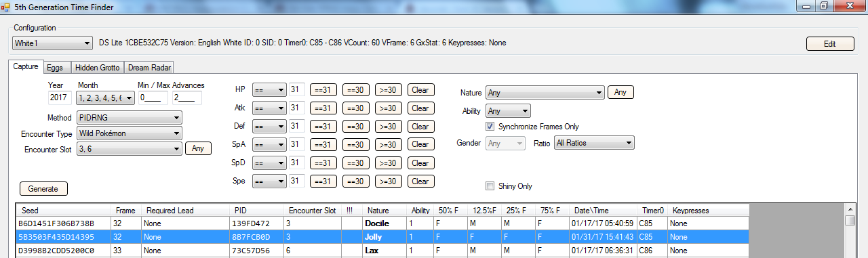Select the Docile result row

pos(382,223)
